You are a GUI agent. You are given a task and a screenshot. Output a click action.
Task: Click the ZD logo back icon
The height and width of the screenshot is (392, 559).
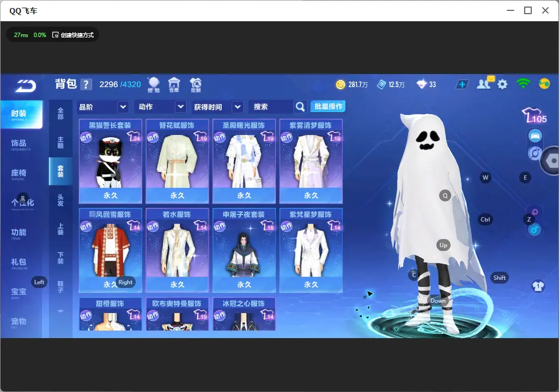pyautogui.click(x=26, y=86)
